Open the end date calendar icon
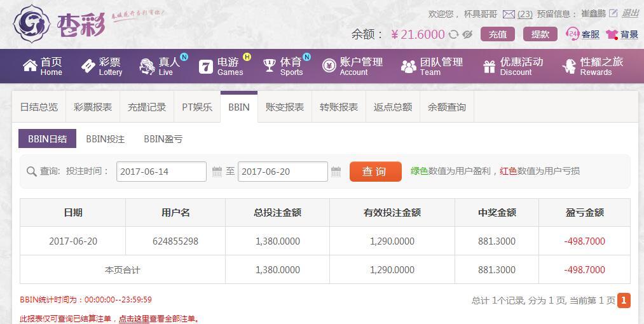Viewport: 644px width, 324px height. [x=336, y=172]
